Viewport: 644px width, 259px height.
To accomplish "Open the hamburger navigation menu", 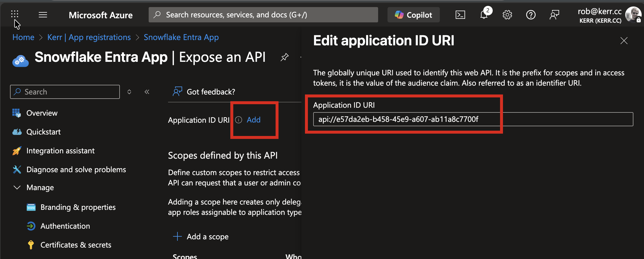I will [43, 15].
